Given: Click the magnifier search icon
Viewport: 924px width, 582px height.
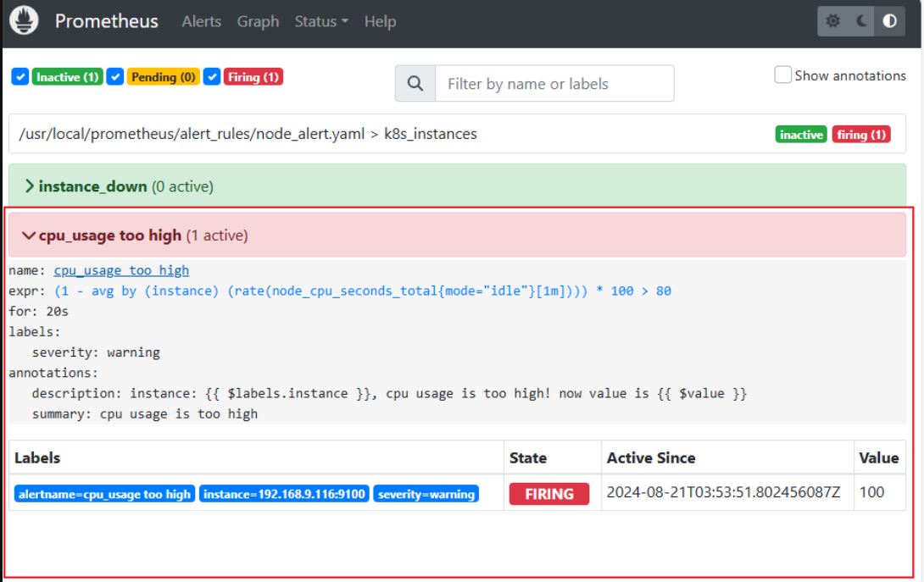Looking at the screenshot, I should [415, 84].
